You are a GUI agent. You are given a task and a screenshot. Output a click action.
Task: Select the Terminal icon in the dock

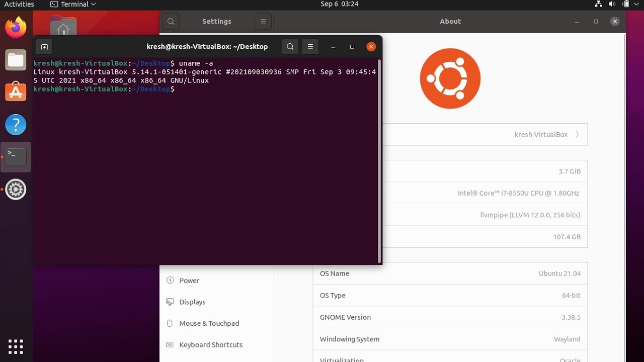tap(16, 157)
